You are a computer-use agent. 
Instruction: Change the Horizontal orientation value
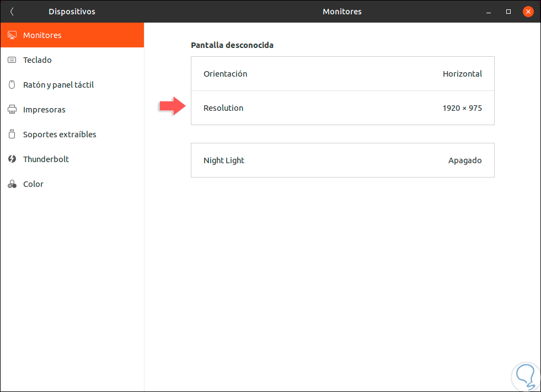coord(462,74)
